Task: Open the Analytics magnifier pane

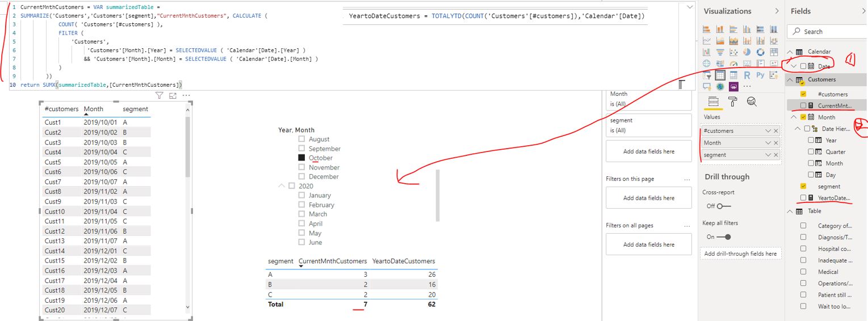Action: (x=752, y=102)
